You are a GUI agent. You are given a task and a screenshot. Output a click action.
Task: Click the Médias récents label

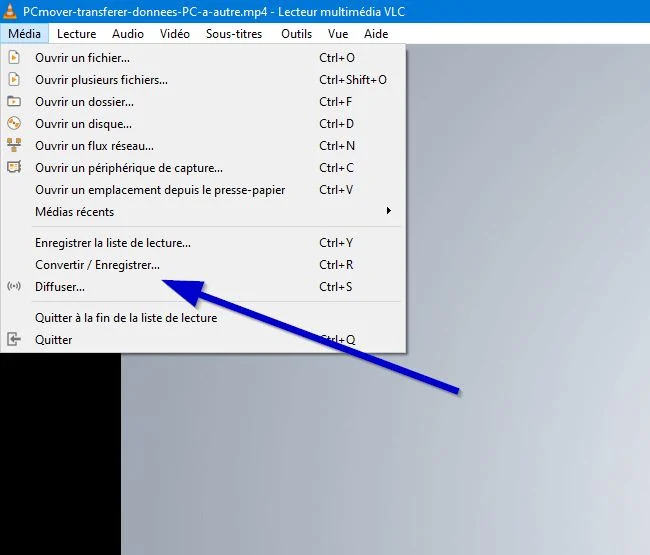point(75,211)
